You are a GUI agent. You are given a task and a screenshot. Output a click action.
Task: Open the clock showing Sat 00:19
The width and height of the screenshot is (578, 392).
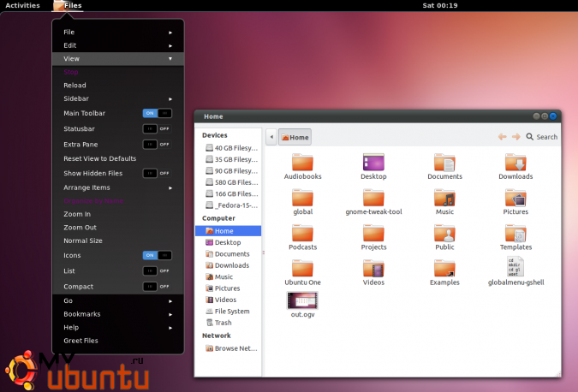click(x=440, y=5)
